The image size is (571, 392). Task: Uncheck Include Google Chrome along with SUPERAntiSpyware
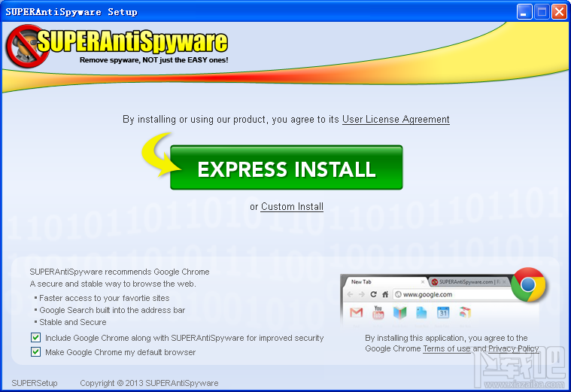(35, 338)
